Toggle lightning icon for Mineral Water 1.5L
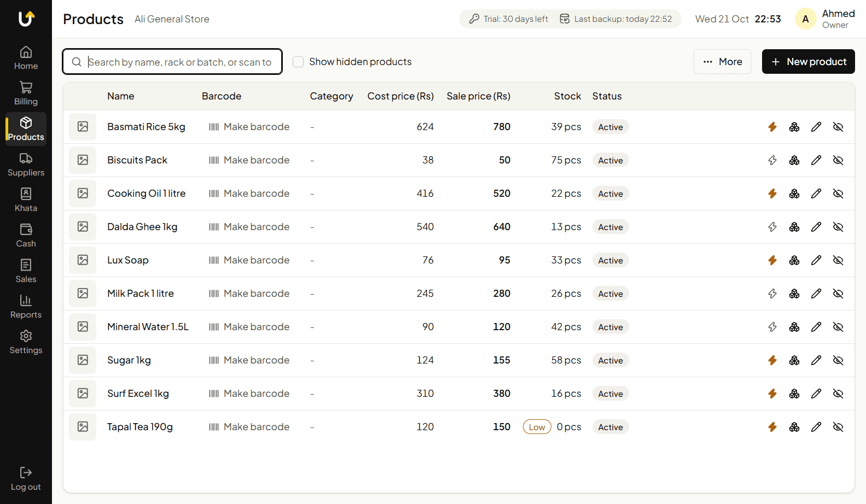866x504 pixels. tap(772, 327)
